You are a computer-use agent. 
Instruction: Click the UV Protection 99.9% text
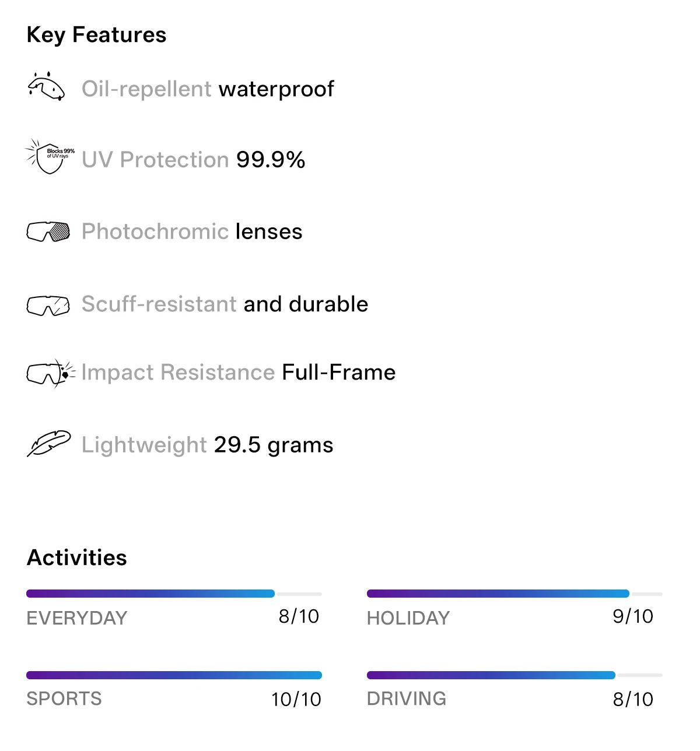tap(194, 160)
